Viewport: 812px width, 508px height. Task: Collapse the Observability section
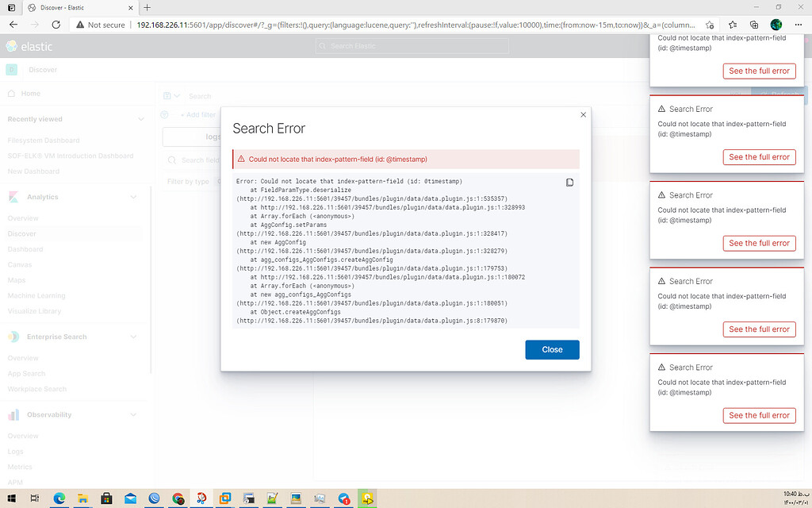(134, 414)
